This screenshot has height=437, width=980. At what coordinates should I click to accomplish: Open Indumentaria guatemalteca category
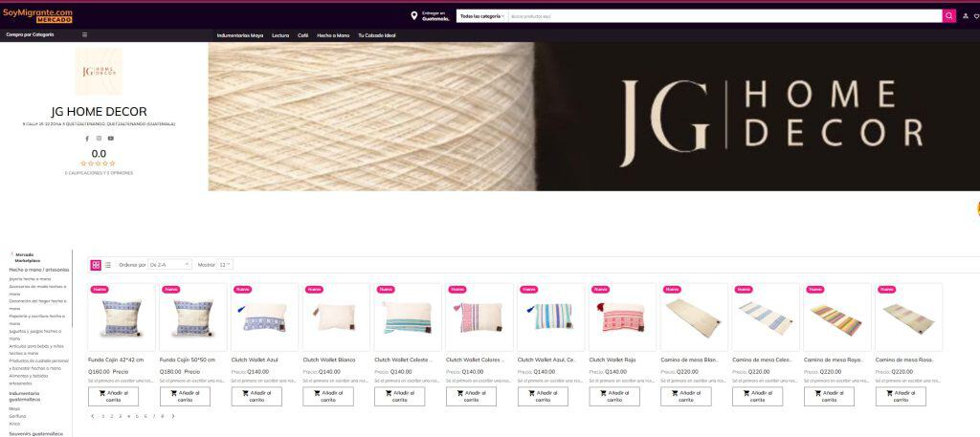tap(24, 397)
